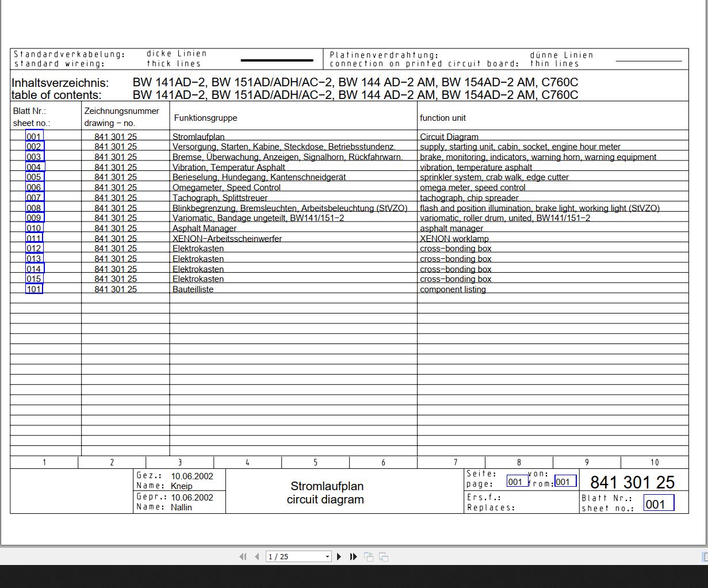Click the 'Funktionsgruppe' column header
This screenshot has width=708, height=588.
tap(205, 118)
